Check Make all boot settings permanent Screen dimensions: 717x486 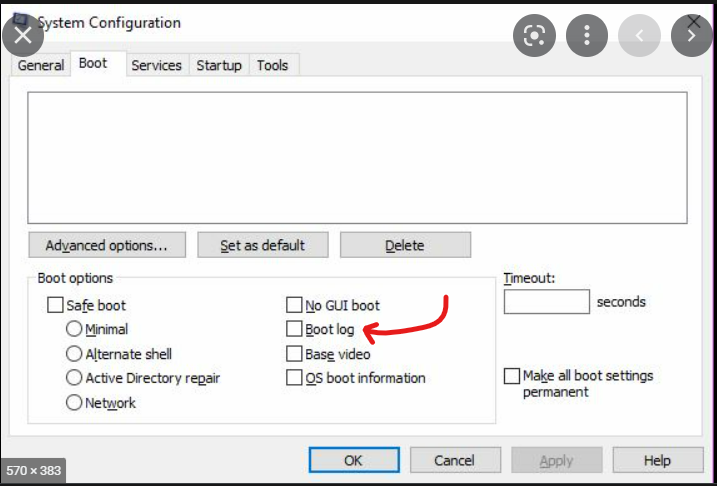(512, 376)
